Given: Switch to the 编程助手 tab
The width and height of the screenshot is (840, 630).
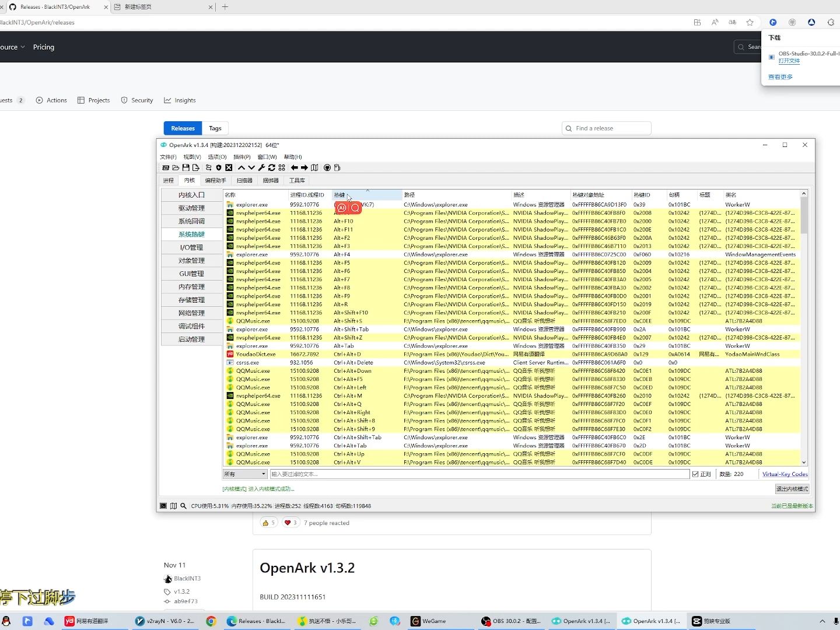Looking at the screenshot, I should coord(215,180).
